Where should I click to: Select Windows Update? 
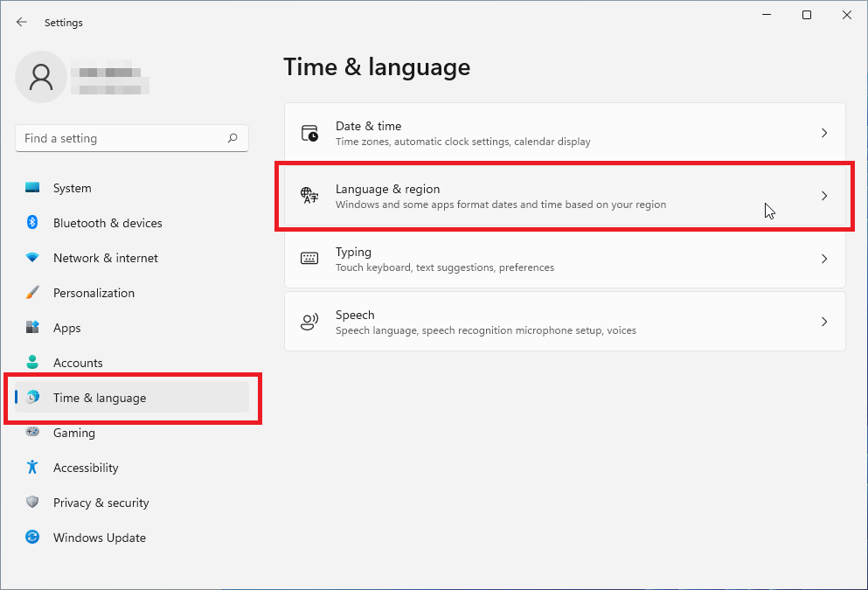point(132,537)
